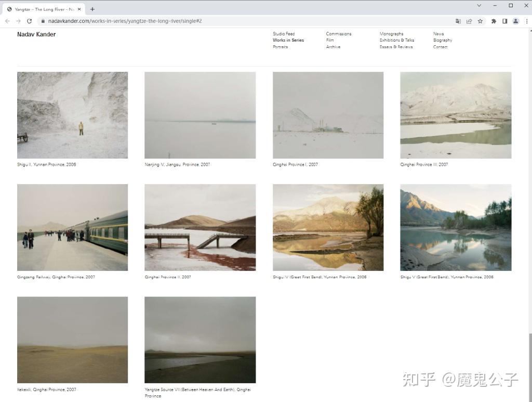Click caption 'Qingzang Railway, Qinghai Province, 2007'
The width and height of the screenshot is (532, 402).
(56, 277)
